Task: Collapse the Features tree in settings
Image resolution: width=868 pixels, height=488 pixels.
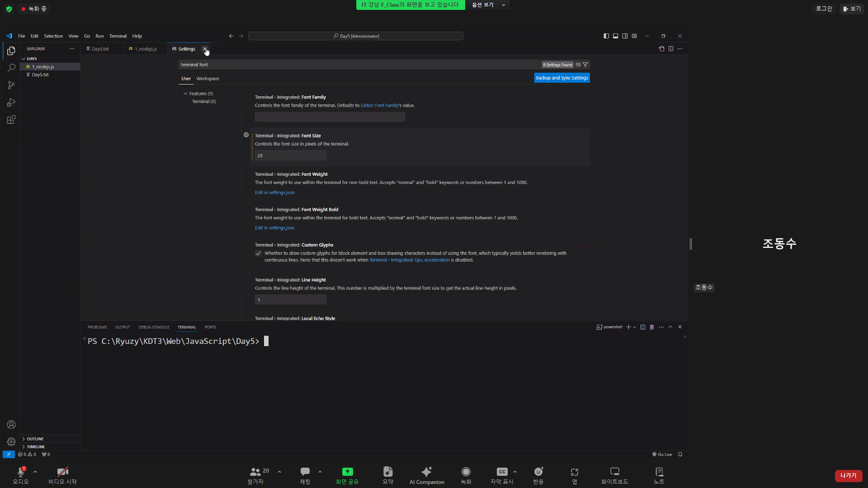Action: click(185, 94)
